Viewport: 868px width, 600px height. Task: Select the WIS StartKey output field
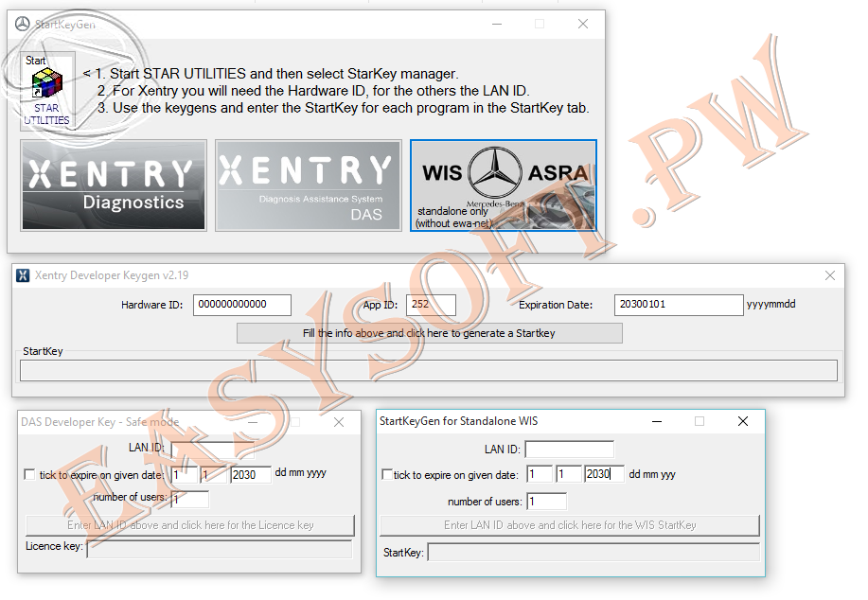(x=593, y=552)
